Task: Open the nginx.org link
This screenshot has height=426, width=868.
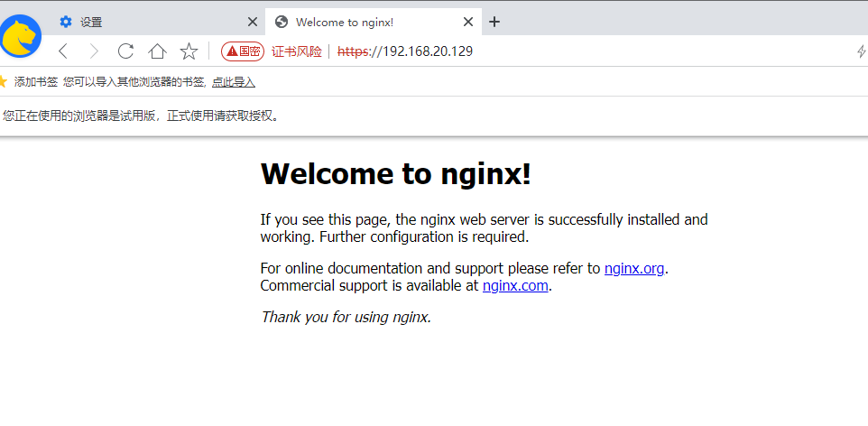Action: click(633, 268)
